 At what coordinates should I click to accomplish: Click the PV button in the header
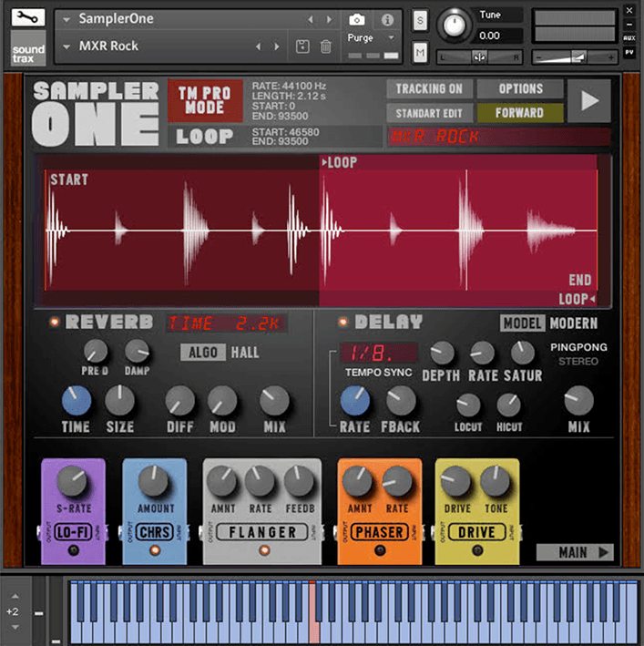629,52
